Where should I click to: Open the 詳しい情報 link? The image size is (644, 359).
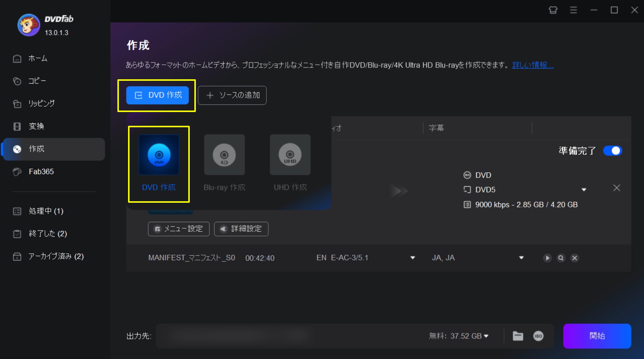pyautogui.click(x=533, y=65)
